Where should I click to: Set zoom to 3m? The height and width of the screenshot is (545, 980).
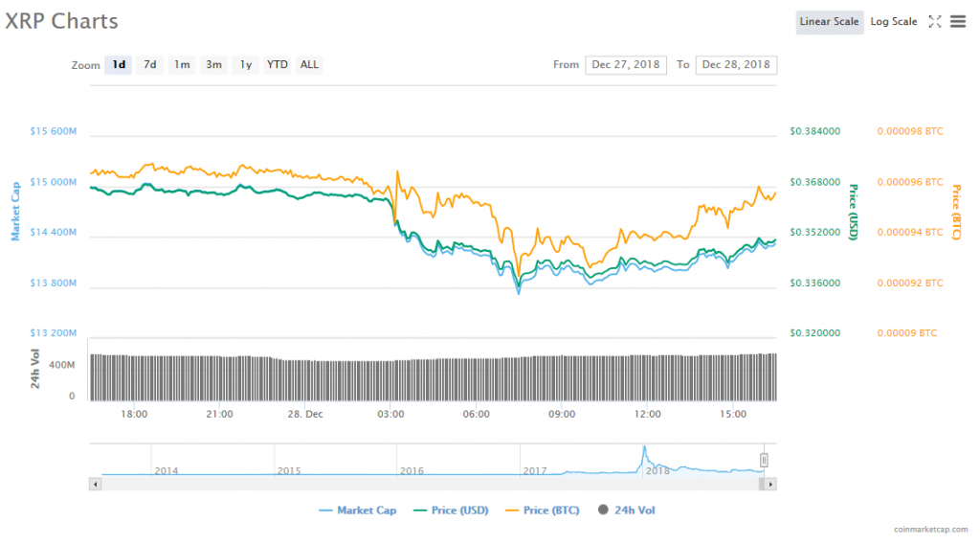[213, 65]
